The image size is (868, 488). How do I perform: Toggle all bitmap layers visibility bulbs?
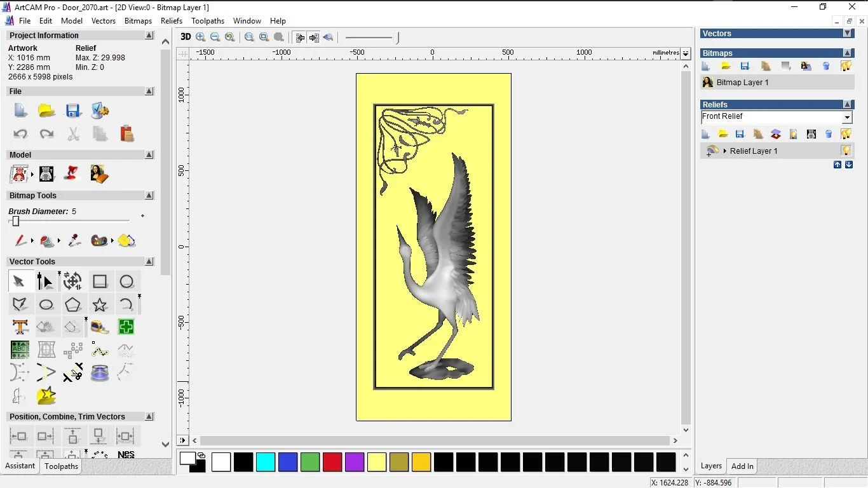click(x=846, y=66)
